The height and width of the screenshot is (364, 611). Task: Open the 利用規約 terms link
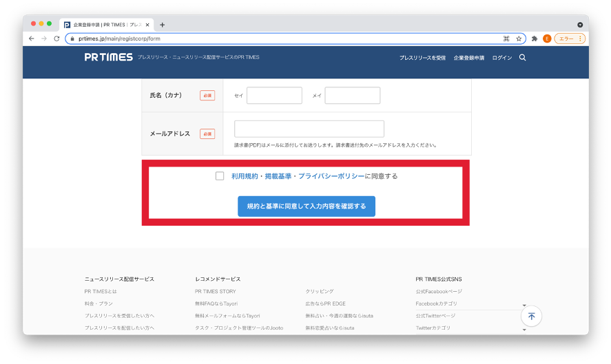(x=245, y=176)
